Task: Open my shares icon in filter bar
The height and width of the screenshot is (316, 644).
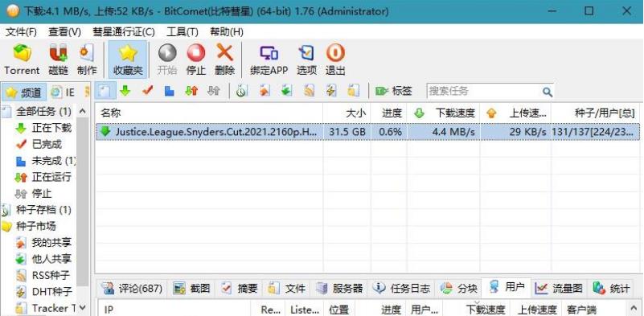Action: [264, 91]
